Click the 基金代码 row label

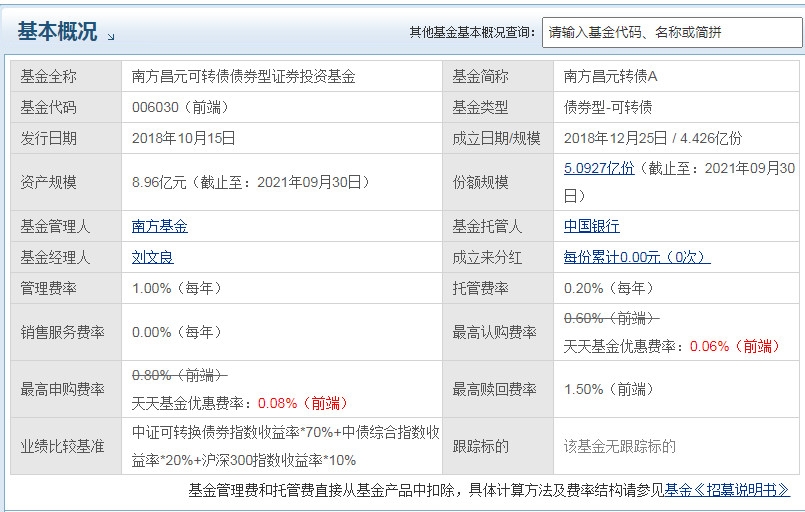click(x=48, y=107)
